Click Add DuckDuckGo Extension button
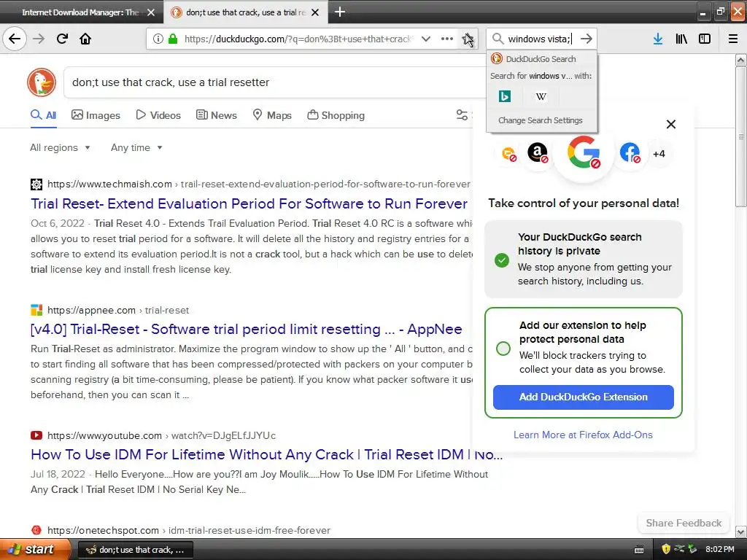Image resolution: width=747 pixels, height=560 pixels. coord(583,397)
